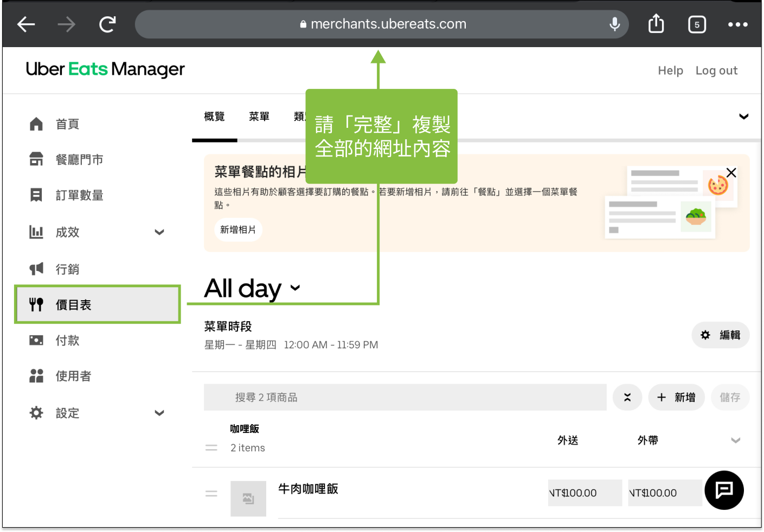
Task: Open the 餐廳門市 stores section icon
Action: tap(36, 159)
